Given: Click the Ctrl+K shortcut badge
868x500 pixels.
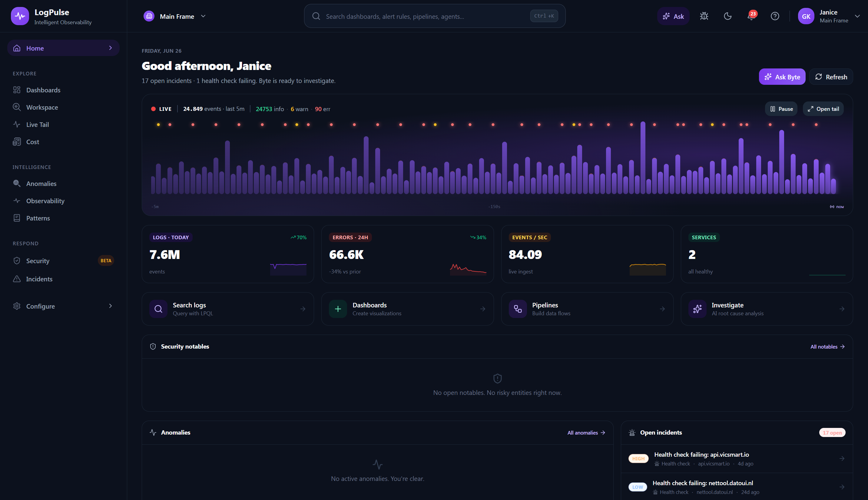Looking at the screenshot, I should (x=544, y=16).
